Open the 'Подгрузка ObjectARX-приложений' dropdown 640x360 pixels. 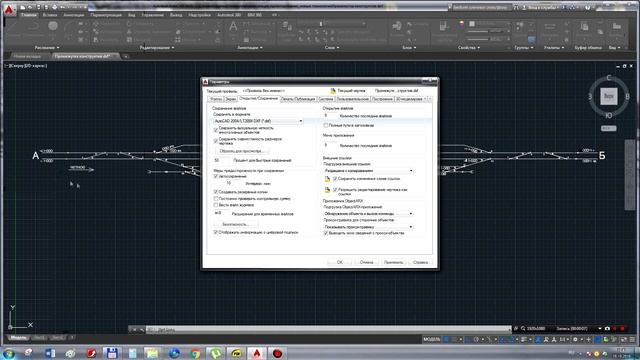coord(368,213)
